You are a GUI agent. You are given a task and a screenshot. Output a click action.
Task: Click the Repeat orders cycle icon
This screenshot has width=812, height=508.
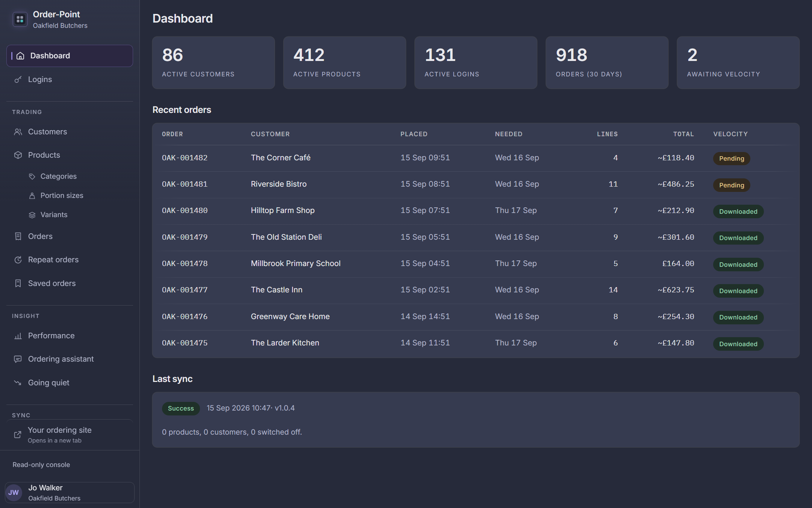pyautogui.click(x=18, y=260)
